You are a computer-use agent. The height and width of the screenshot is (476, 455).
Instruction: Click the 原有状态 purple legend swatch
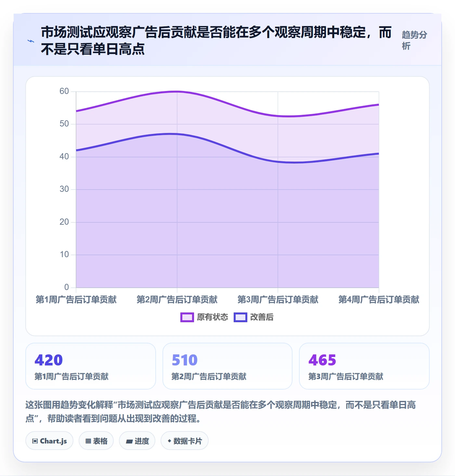coord(187,317)
